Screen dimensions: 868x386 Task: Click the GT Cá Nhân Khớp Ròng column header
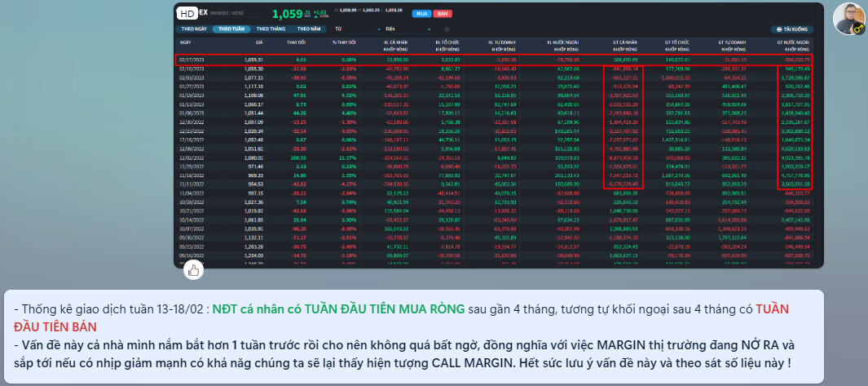tap(625, 44)
